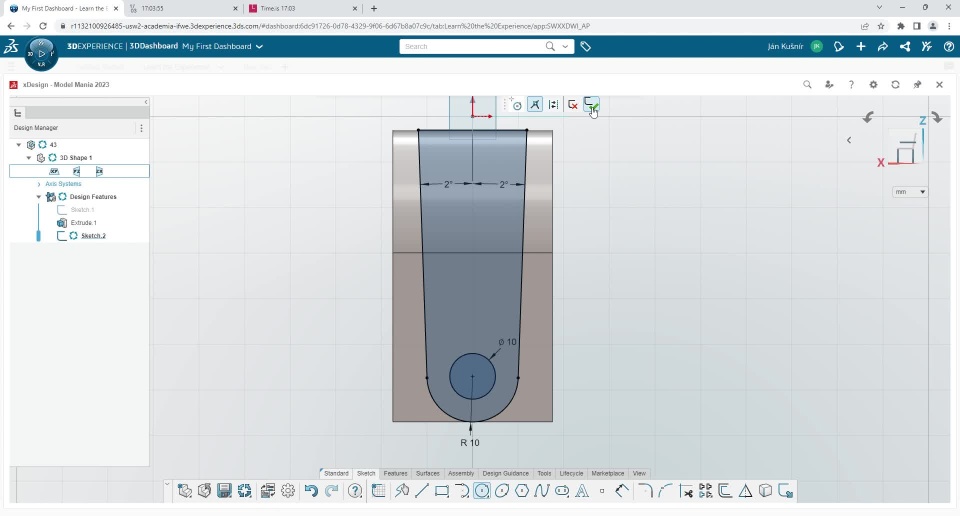Select the sketch Text tool
This screenshot has width=960, height=516.
click(582, 491)
